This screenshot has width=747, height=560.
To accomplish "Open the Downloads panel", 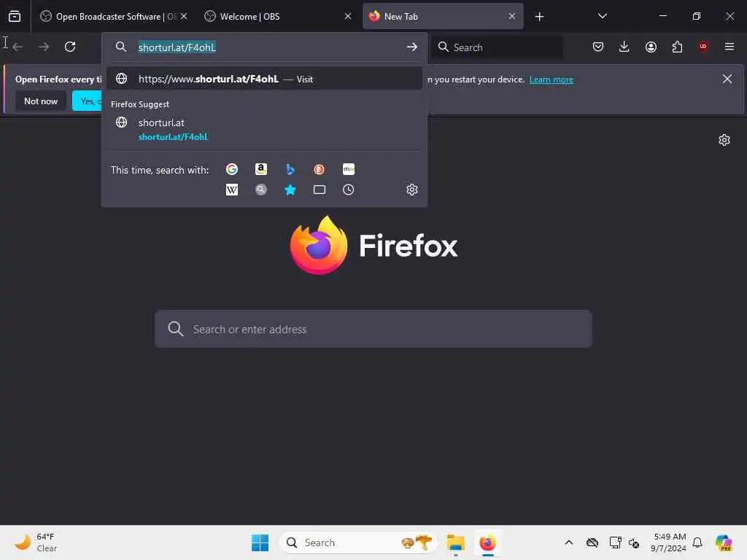I will click(624, 47).
